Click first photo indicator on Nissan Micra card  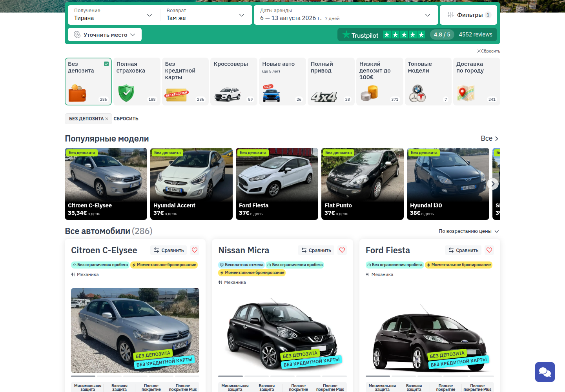tap(230, 376)
